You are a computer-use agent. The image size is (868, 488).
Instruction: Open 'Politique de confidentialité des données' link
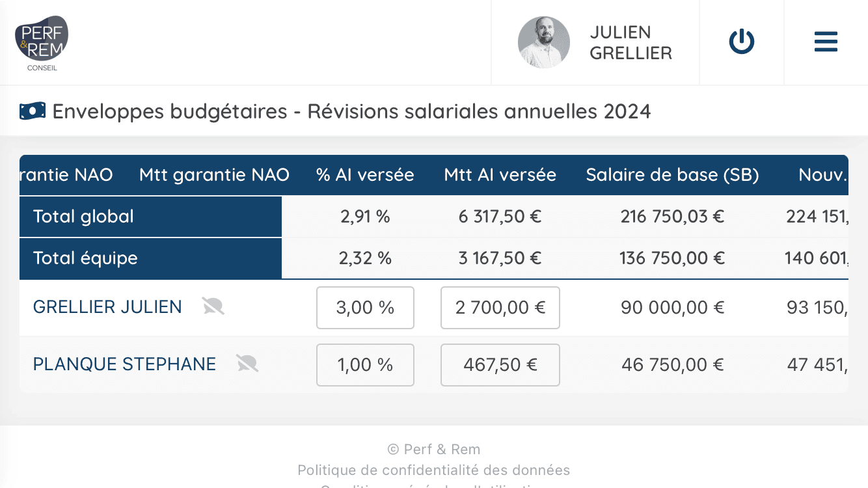[x=433, y=470]
